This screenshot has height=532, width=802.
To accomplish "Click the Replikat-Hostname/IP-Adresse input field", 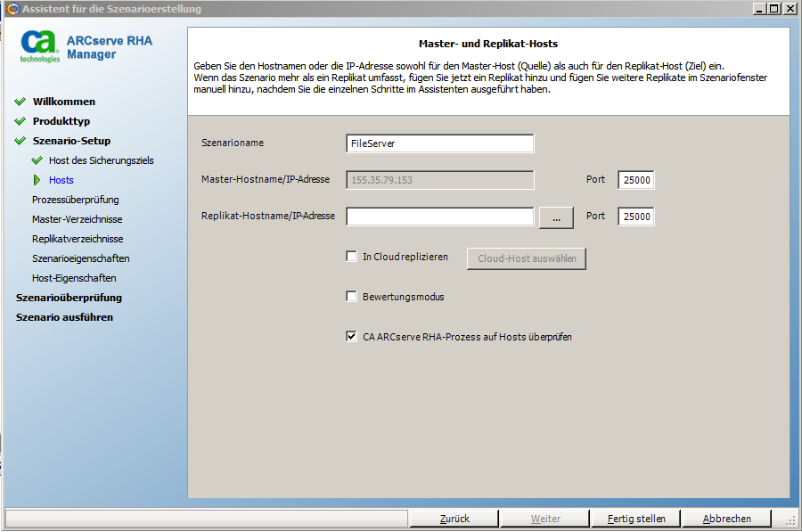I will click(x=440, y=217).
